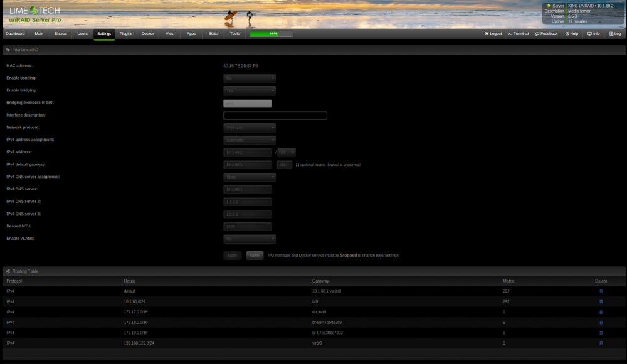Image resolution: width=627 pixels, height=364 pixels.
Task: Click the 'docker0' gateway cell
Action: click(319, 312)
